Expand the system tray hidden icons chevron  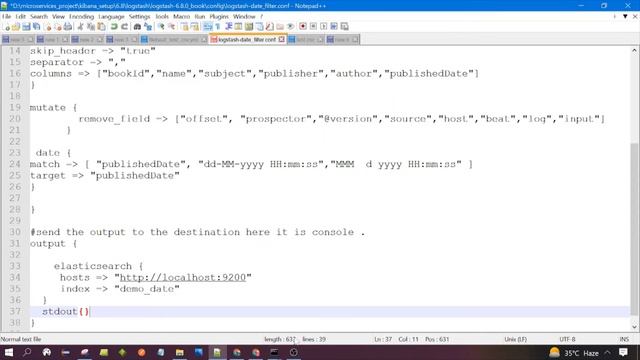[607, 353]
